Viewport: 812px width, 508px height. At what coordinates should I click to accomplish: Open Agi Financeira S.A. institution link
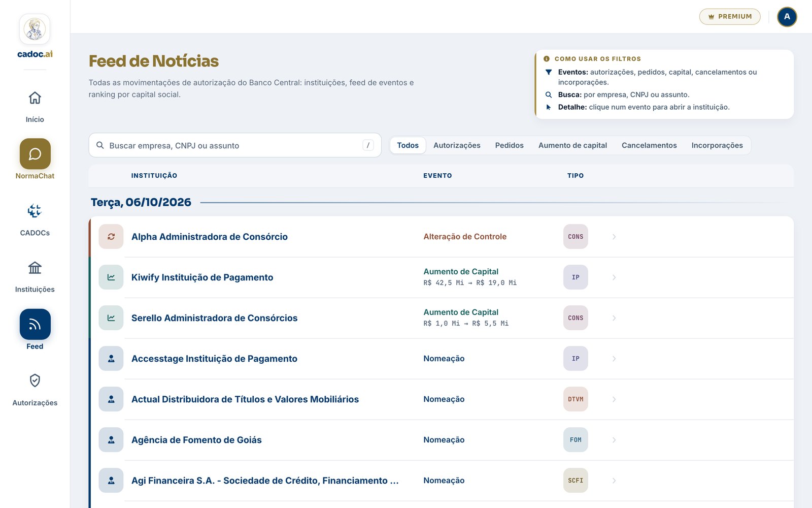(265, 481)
